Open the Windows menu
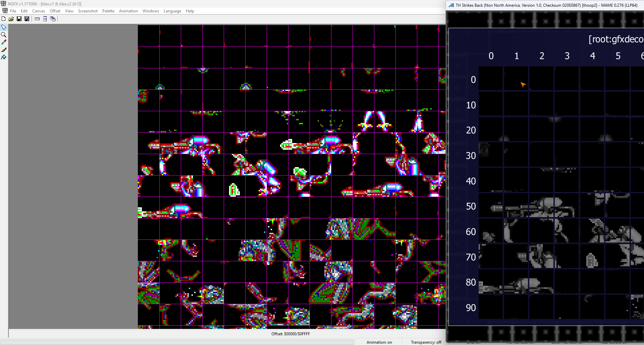The height and width of the screenshot is (345, 644). tap(151, 11)
